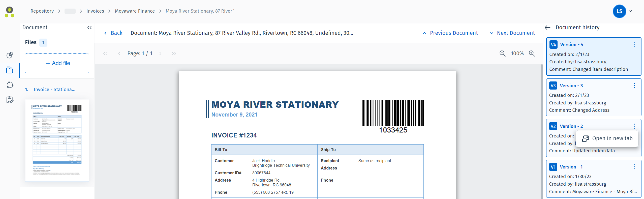Open the three-dot menu for Version - 4
Viewport: 644px width, 199px height.
click(634, 45)
